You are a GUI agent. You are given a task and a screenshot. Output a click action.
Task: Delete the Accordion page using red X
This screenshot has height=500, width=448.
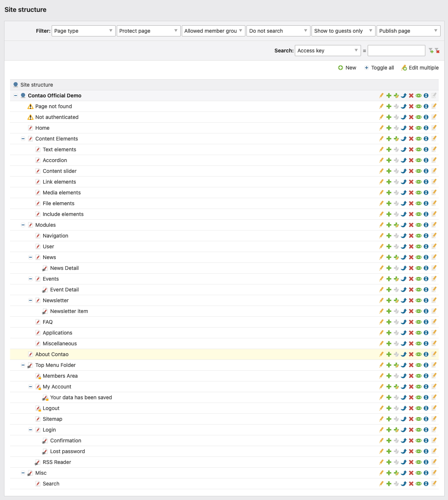pyautogui.click(x=411, y=160)
